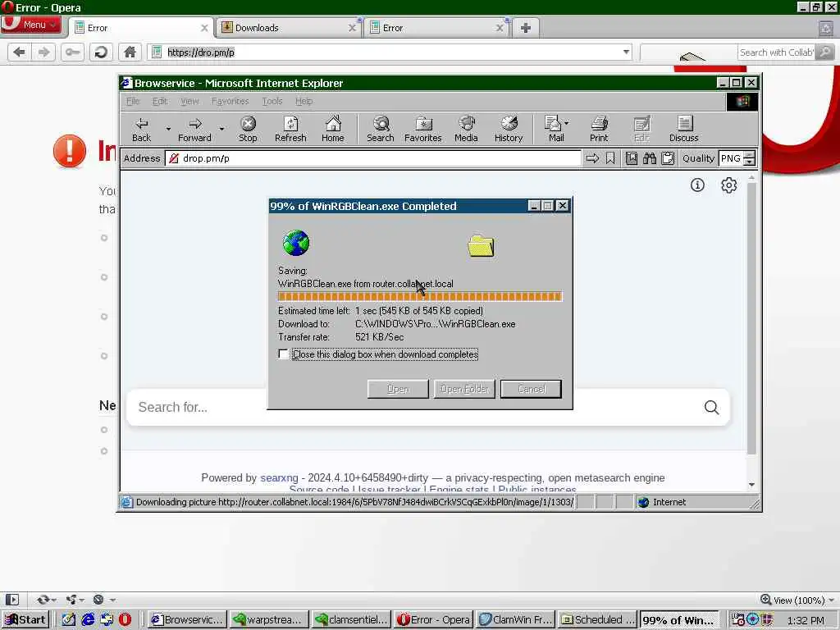This screenshot has width=840, height=630.
Task: Open View menu in Internet Explorer
Action: coord(189,101)
